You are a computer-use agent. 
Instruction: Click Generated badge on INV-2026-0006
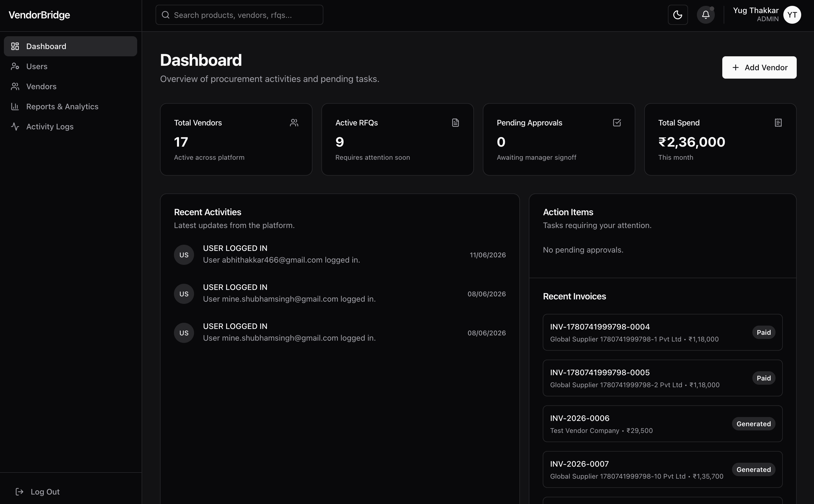pyautogui.click(x=753, y=424)
